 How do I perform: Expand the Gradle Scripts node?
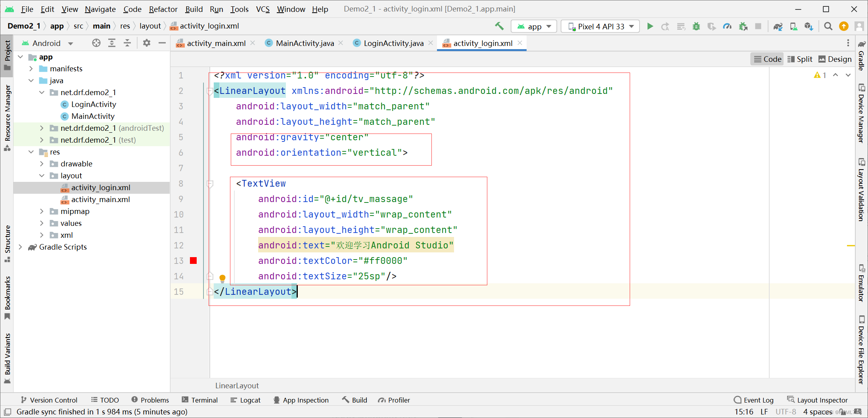pos(21,247)
